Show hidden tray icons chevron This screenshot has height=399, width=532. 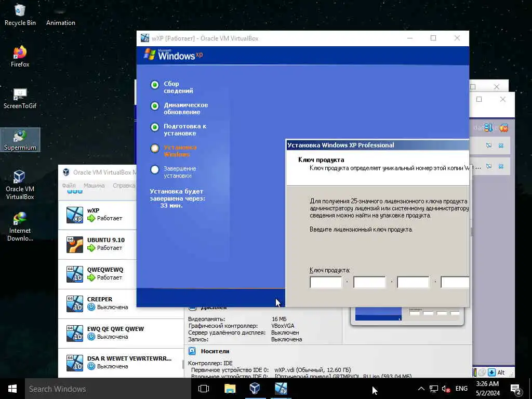(421, 389)
